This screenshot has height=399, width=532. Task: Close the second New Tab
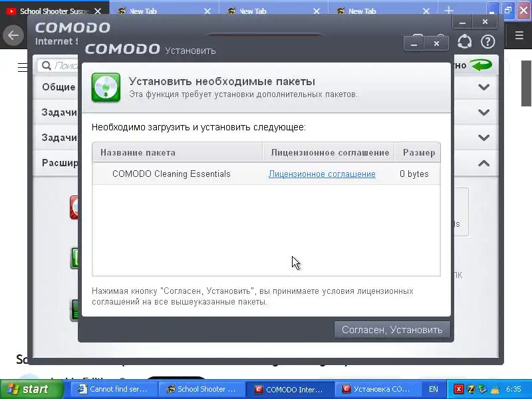click(317, 11)
